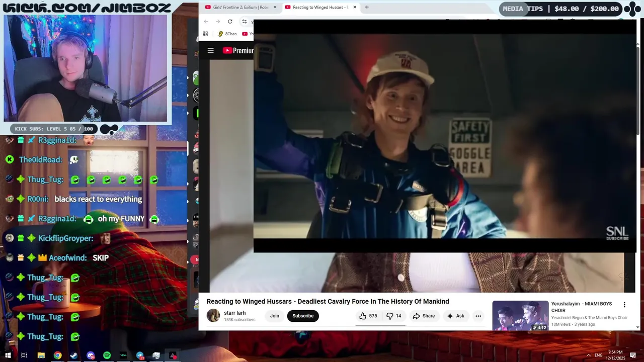Open a new browser tab

pos(367,8)
